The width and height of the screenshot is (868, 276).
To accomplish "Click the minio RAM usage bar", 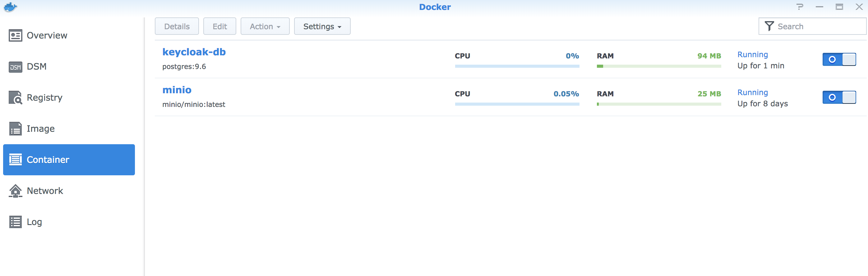I will (x=659, y=104).
